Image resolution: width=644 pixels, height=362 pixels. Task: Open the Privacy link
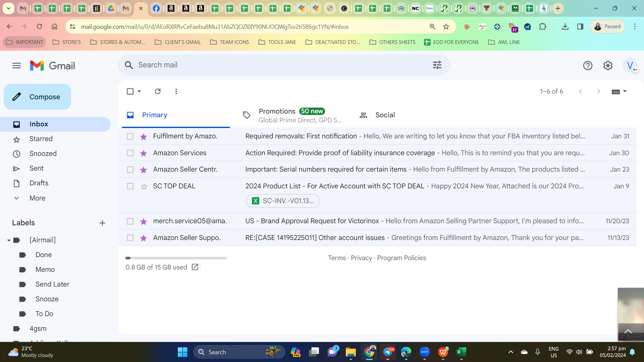362,258
